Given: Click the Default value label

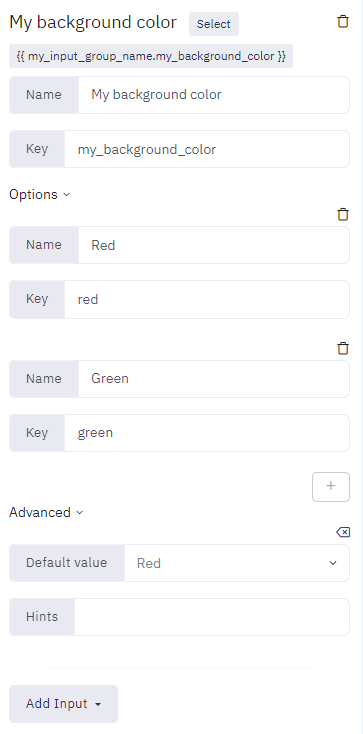Looking at the screenshot, I should pos(67,563).
